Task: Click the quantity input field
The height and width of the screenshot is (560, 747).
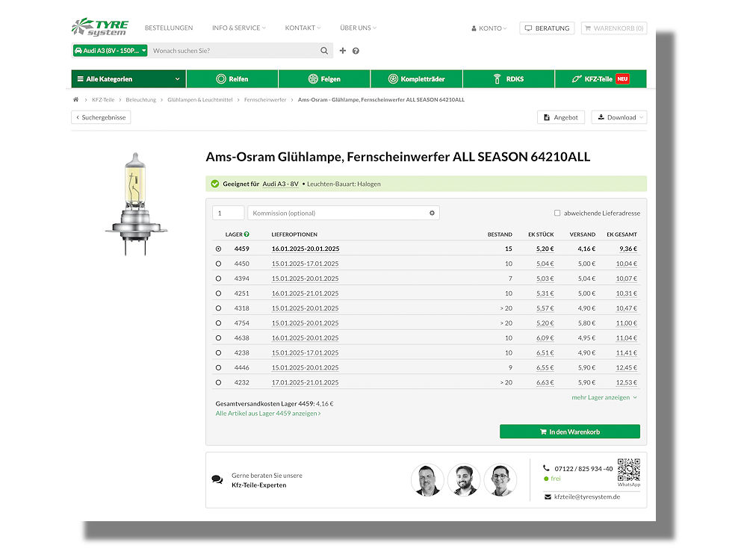Action: point(228,213)
